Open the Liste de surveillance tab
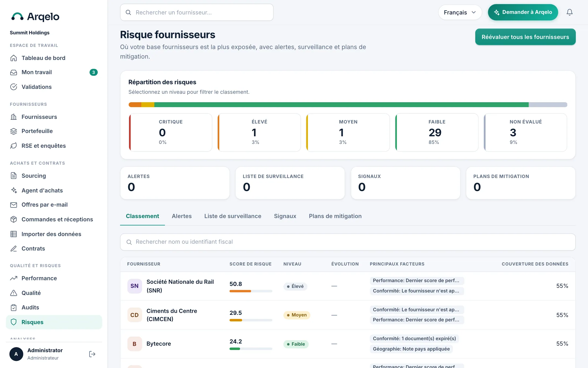Screen dimensions: 588x368 point(233,216)
